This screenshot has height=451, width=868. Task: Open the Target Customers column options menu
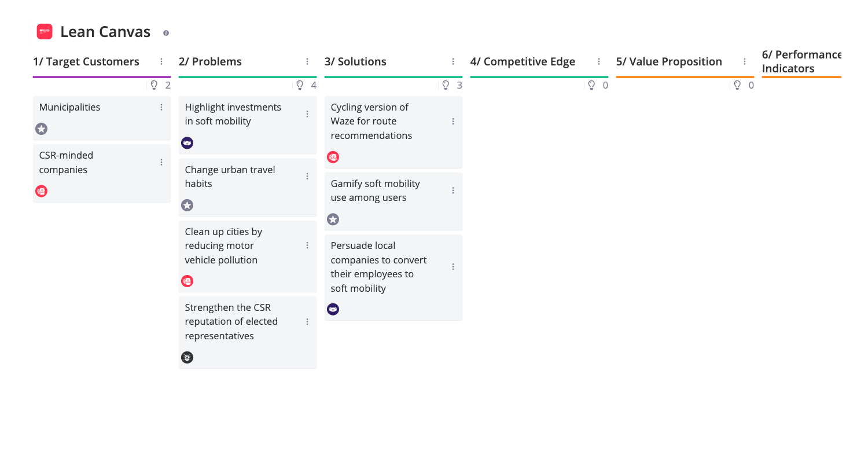tap(161, 61)
